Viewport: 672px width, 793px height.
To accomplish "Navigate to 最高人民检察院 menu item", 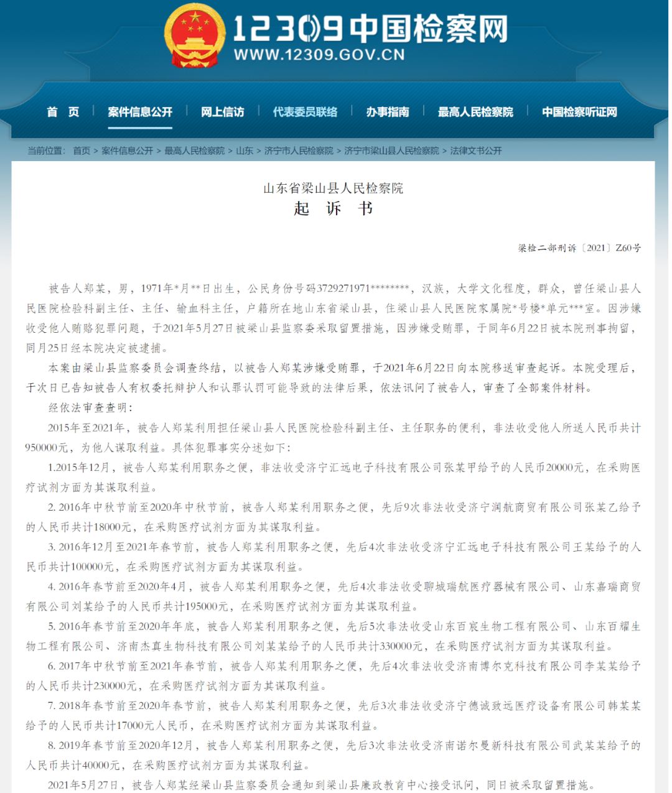I will [x=475, y=112].
